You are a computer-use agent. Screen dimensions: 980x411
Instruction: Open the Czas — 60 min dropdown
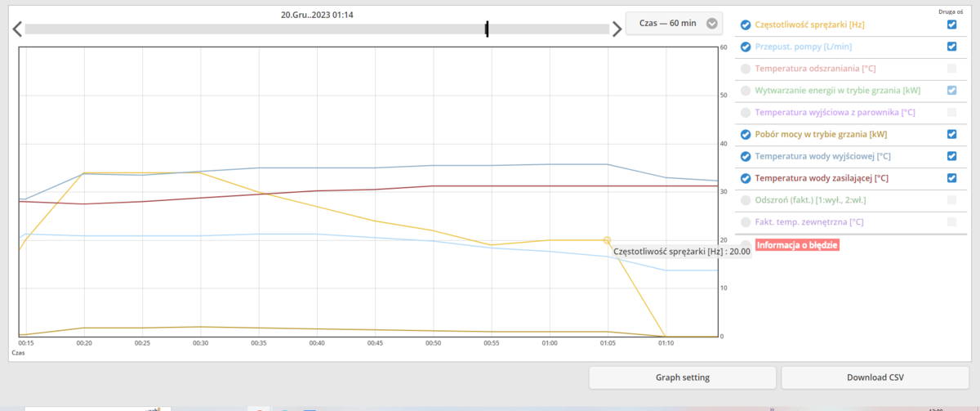[x=674, y=23]
